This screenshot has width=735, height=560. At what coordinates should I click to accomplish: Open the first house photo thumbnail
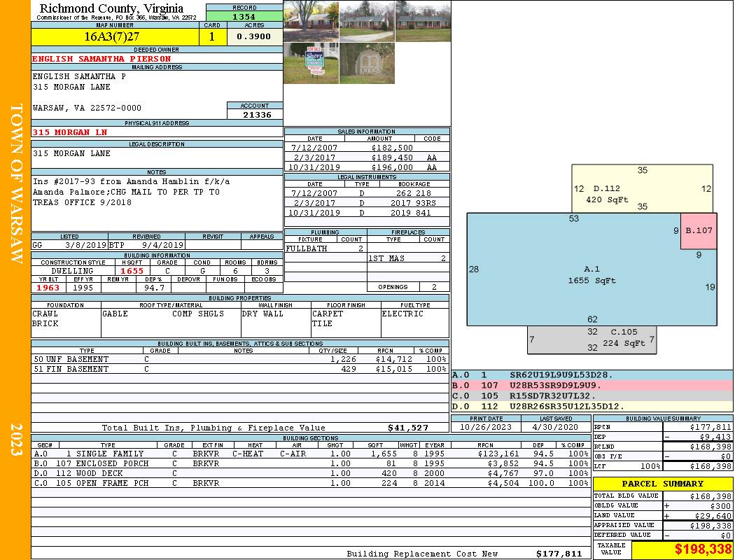click(311, 22)
